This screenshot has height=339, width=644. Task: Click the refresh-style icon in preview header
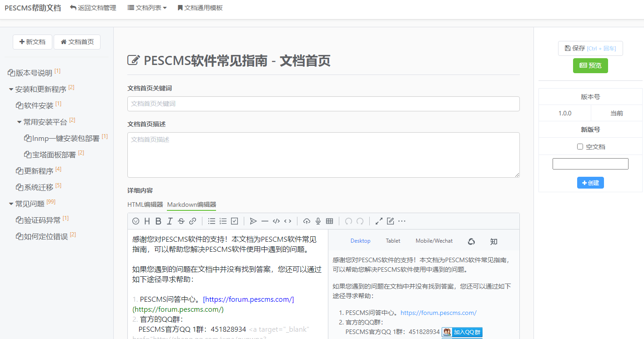tap(471, 241)
